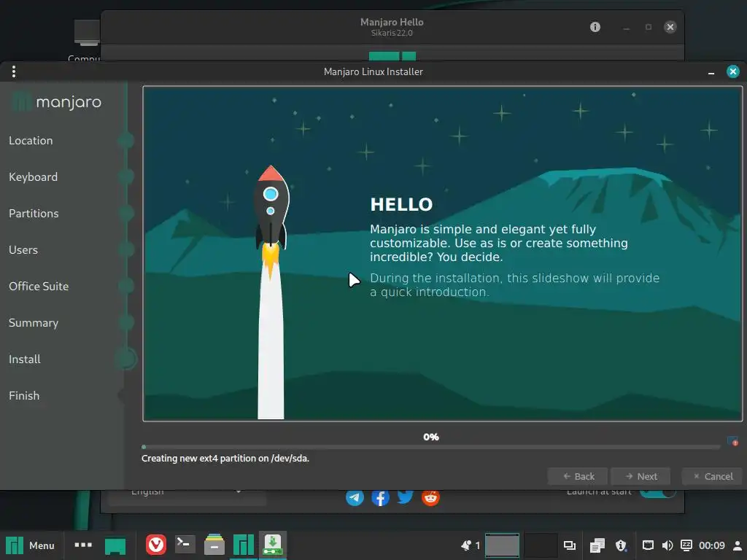Click the installation progress bar
This screenshot has height=560, width=747.
point(431,447)
